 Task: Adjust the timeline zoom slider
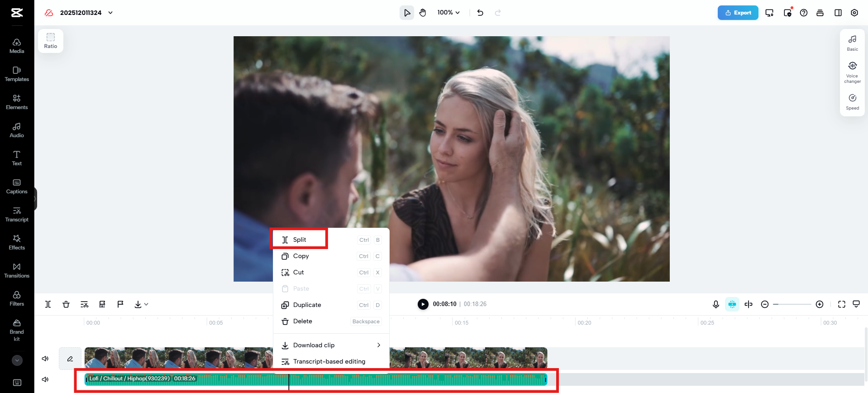[792, 304]
